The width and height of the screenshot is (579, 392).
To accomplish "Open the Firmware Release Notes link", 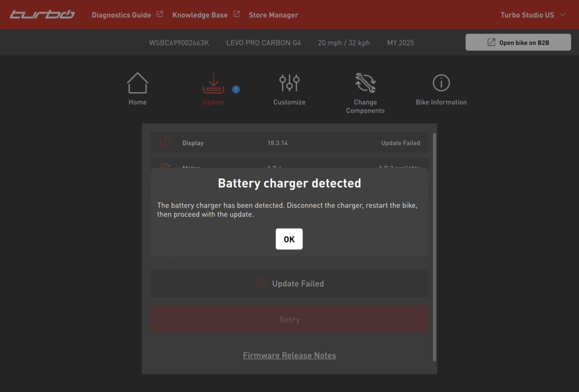I will [x=289, y=355].
